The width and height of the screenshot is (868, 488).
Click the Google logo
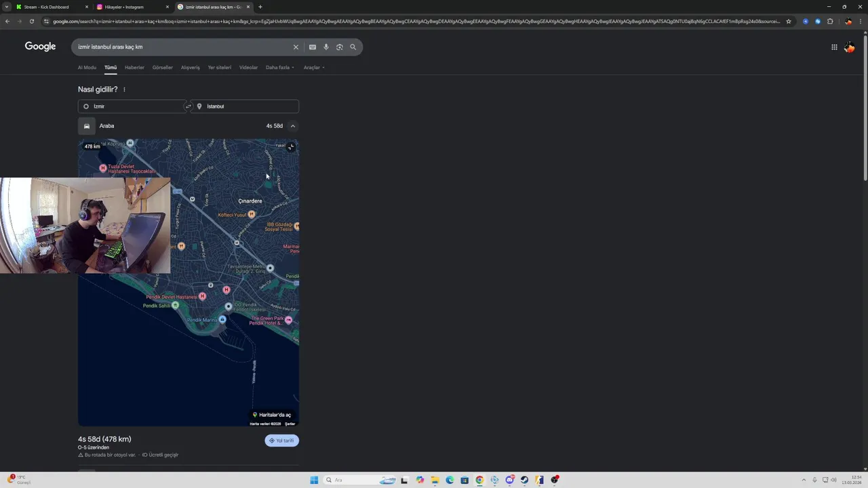tap(40, 47)
